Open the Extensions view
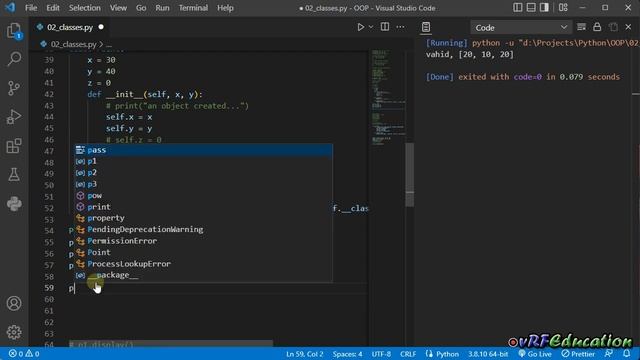 14,146
